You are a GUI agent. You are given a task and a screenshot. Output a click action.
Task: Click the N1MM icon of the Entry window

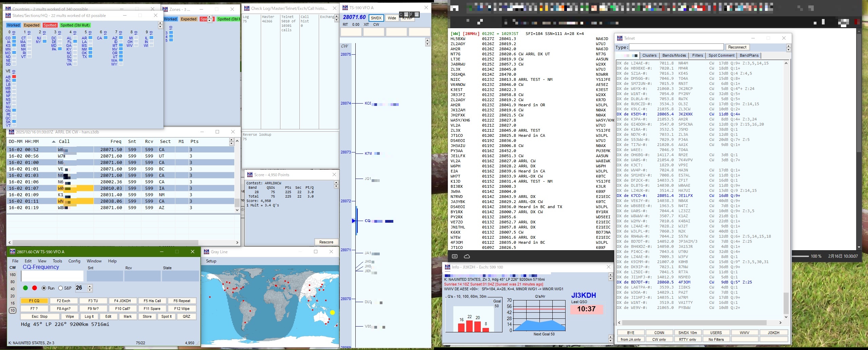tap(13, 252)
